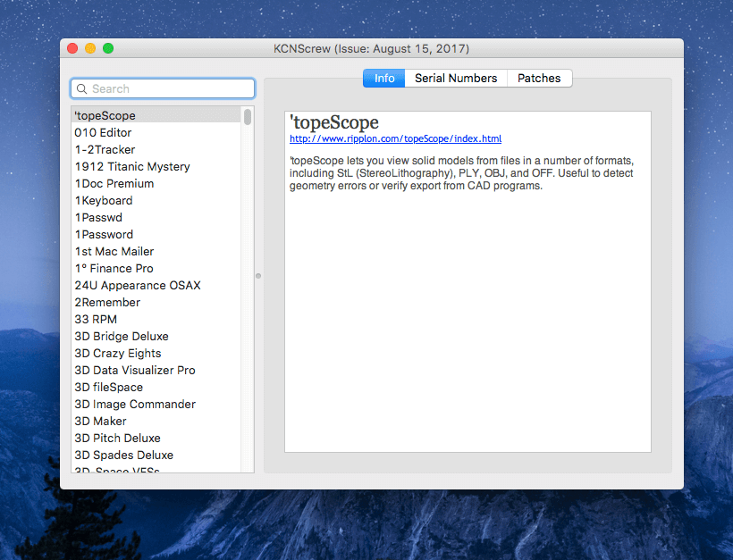This screenshot has width=733, height=560.
Task: Open the Serial Numbers tab
Action: 456,78
